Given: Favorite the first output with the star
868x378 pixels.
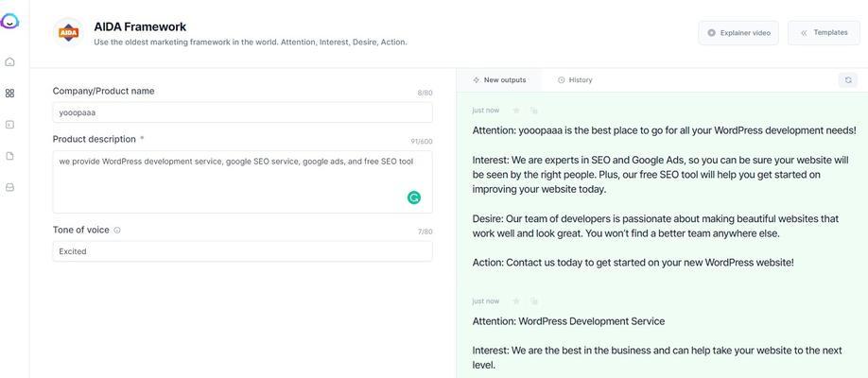Looking at the screenshot, I should tap(516, 111).
